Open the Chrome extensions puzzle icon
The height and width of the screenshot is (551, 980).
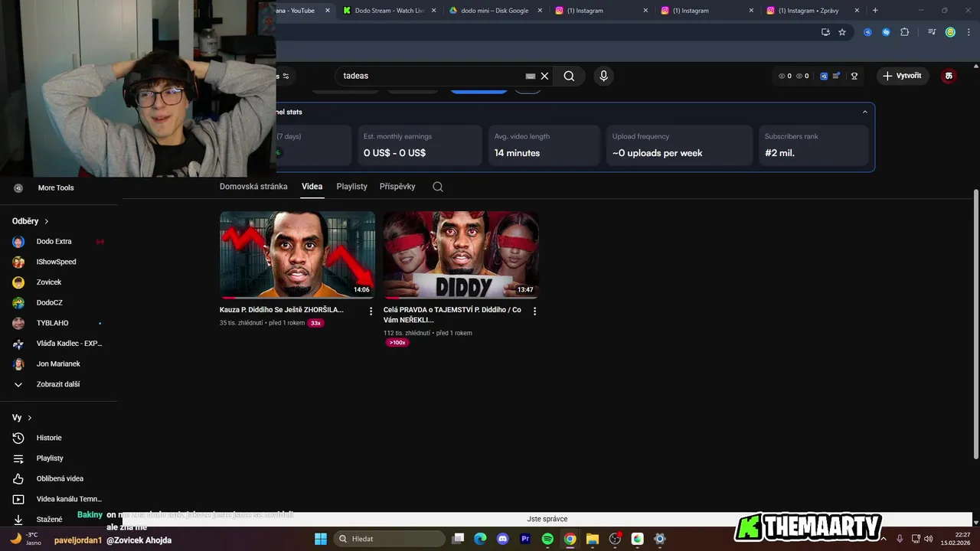click(904, 32)
